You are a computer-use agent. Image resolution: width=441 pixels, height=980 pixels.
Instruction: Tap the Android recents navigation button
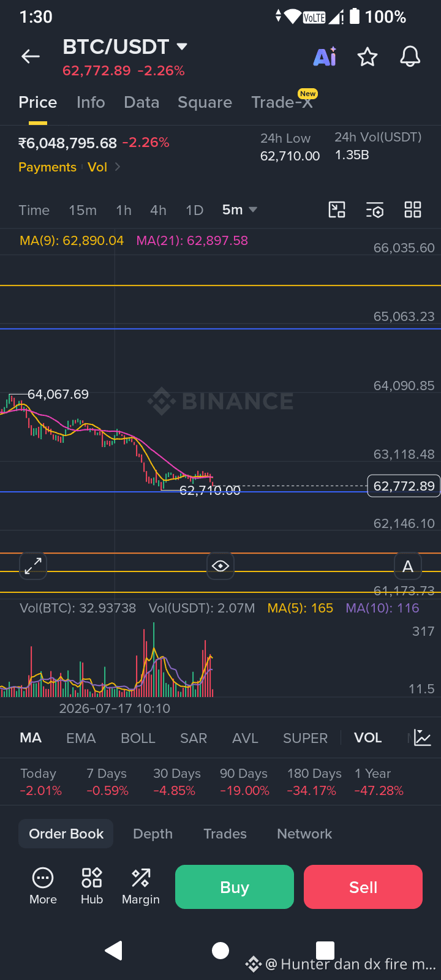click(x=325, y=951)
